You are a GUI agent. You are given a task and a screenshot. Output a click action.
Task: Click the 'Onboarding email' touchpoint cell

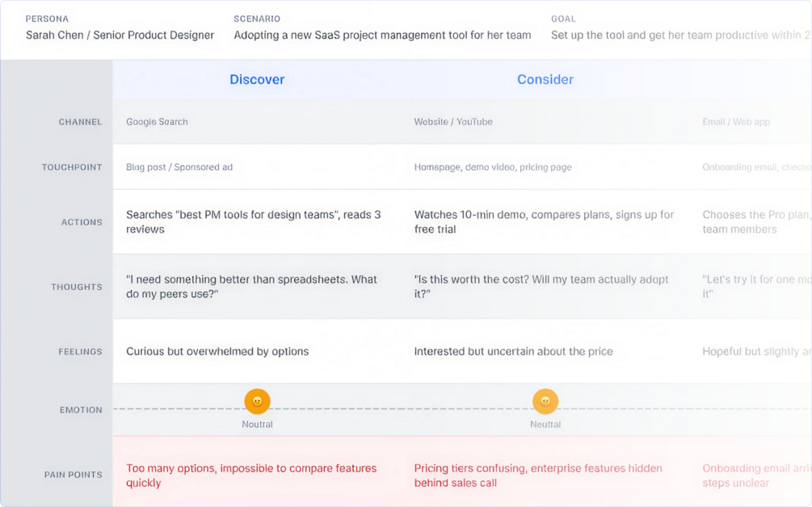(756, 167)
